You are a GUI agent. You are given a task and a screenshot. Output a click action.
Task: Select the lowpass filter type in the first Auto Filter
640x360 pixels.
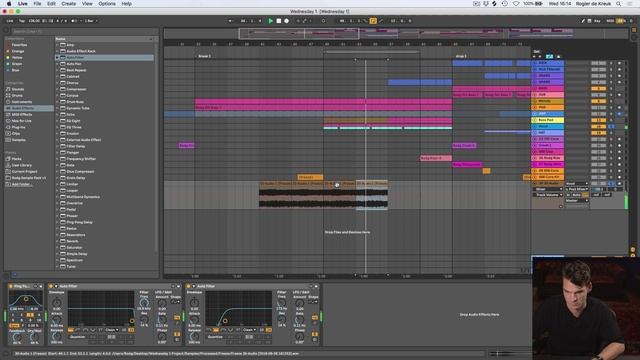point(71,330)
